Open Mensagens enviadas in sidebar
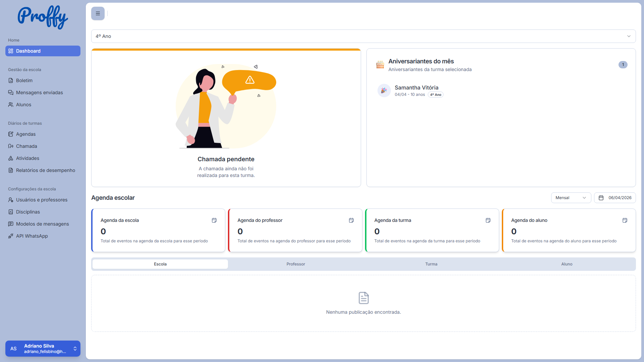Screen dimensions: 644x362 39,93
